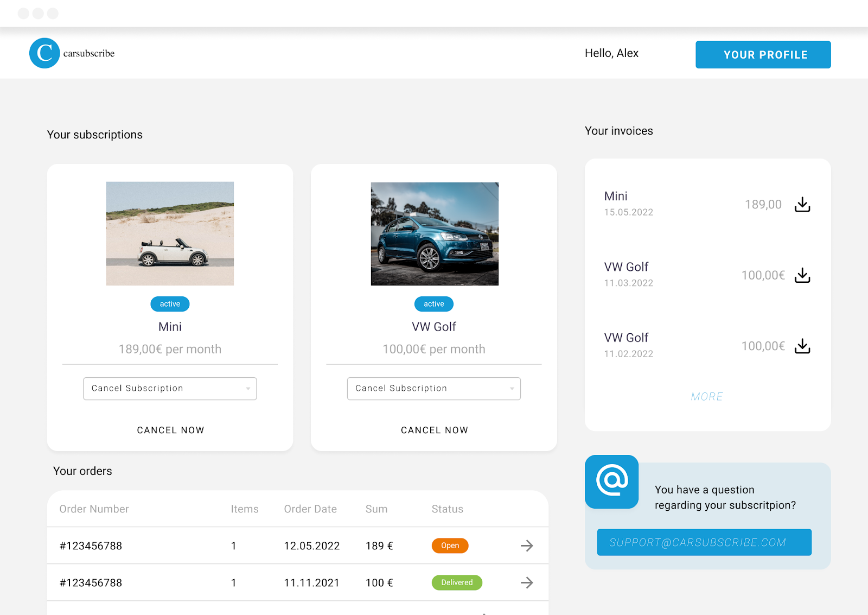Screen dimensions: 868x615
Task: Click the 189 € order sum
Action: [379, 546]
